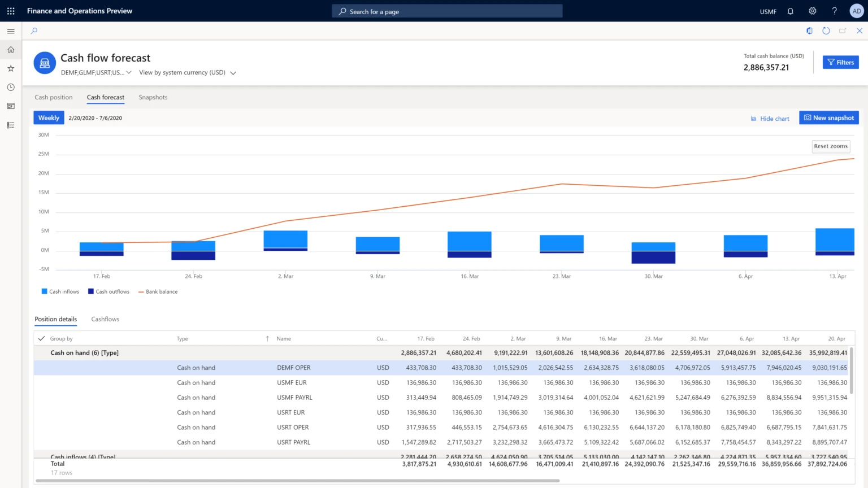Open notifications with the bell icon
Screen dimensions: 868x488
point(790,11)
